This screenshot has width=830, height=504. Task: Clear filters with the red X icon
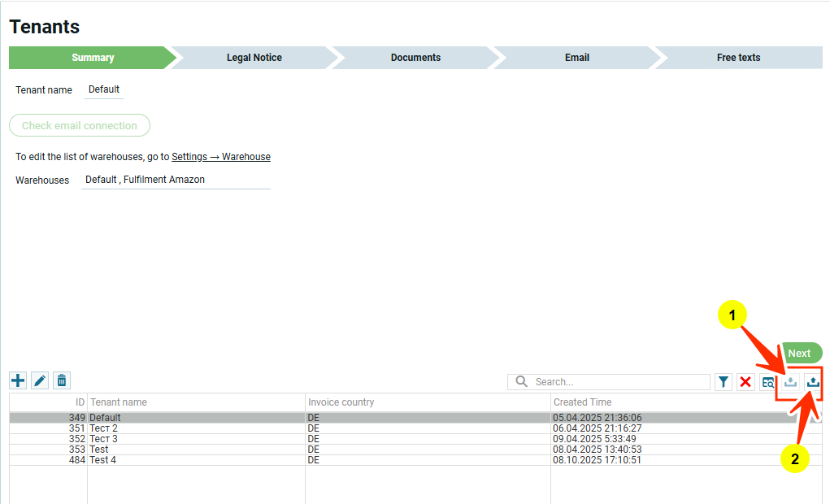(x=745, y=382)
